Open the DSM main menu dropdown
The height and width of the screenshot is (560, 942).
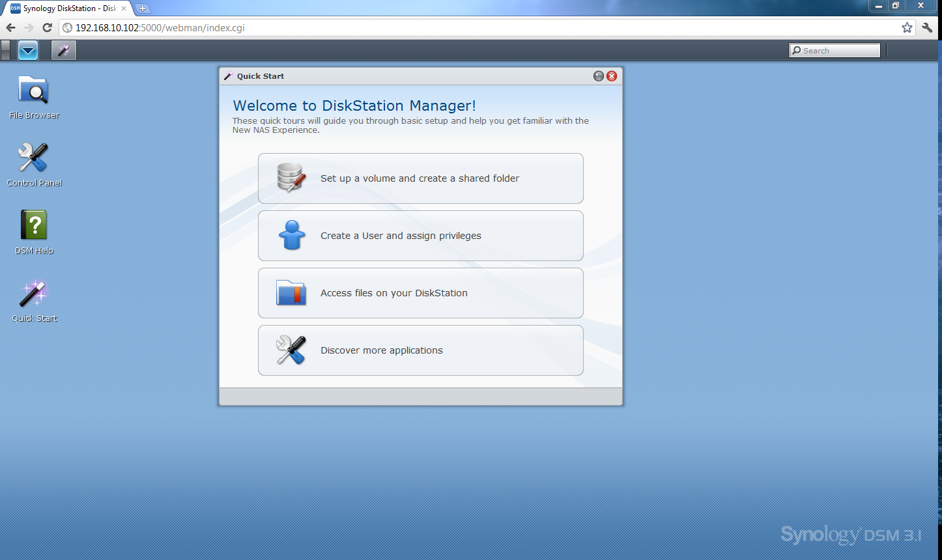point(28,50)
